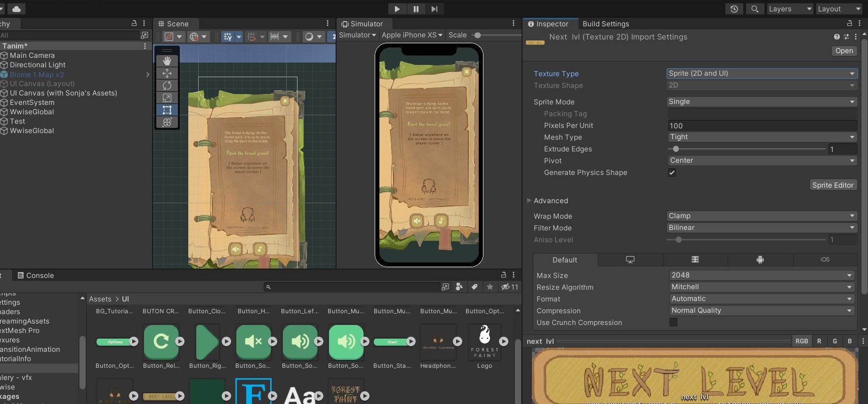Select the Hand view tool
868x404 pixels.
[167, 61]
